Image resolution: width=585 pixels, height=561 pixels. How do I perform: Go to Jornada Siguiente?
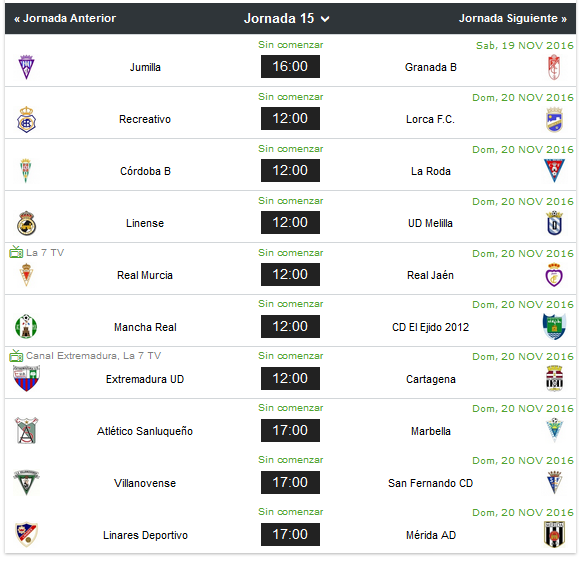(513, 18)
